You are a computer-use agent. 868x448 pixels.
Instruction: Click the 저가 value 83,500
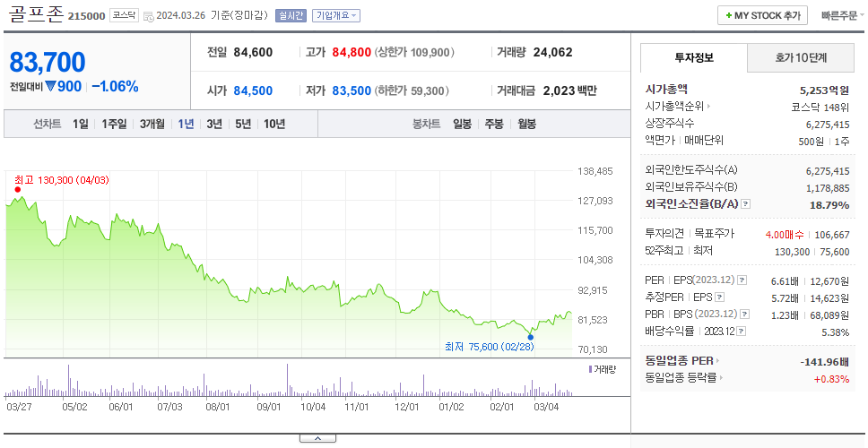[x=352, y=90]
